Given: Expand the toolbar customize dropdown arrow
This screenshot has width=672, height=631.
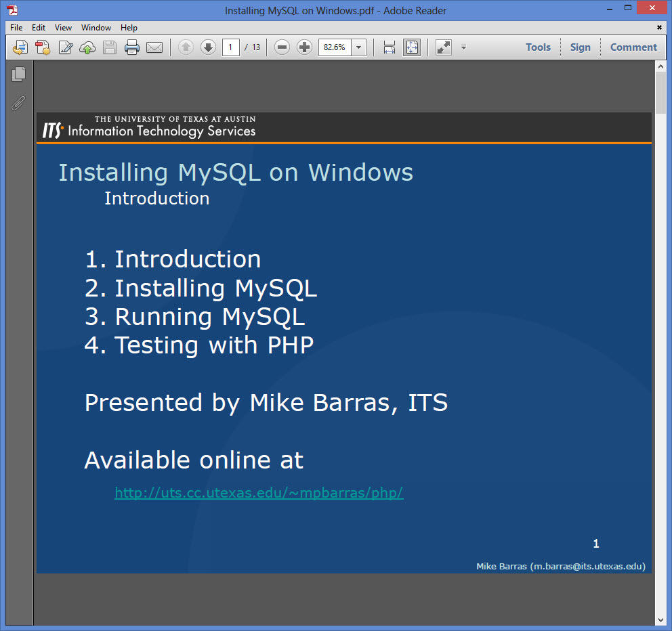Looking at the screenshot, I should point(463,47).
